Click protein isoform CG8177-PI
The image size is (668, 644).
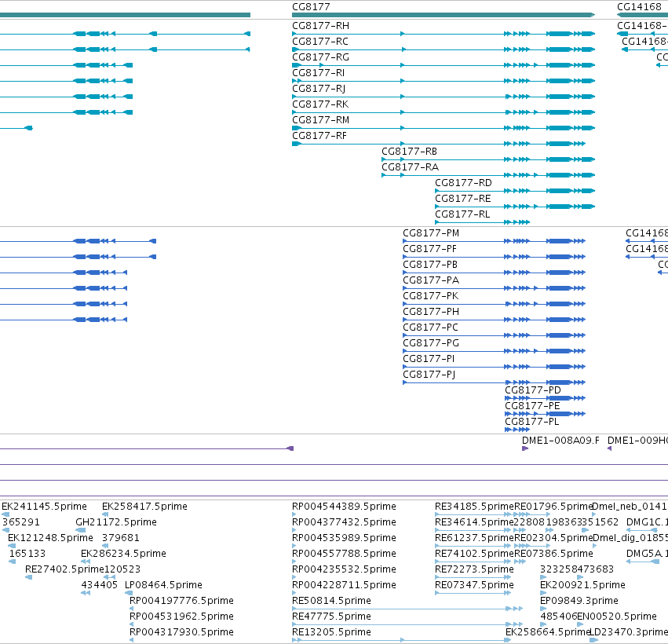pyautogui.click(x=429, y=359)
